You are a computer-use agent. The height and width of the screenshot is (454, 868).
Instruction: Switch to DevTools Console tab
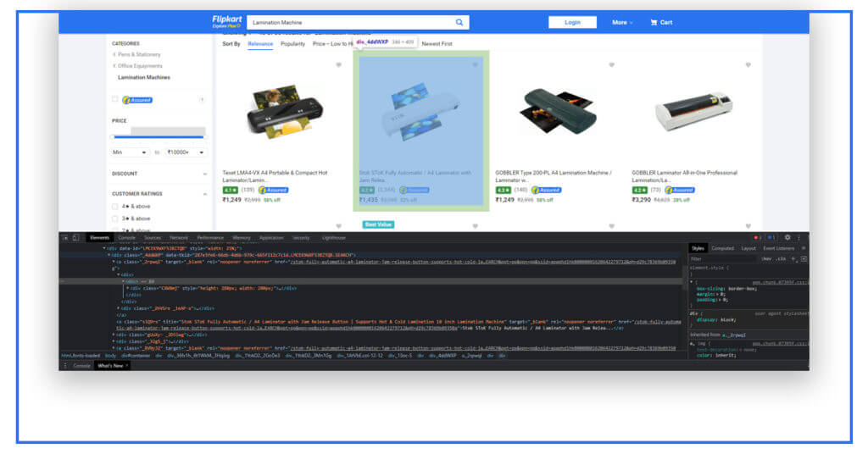(x=127, y=238)
